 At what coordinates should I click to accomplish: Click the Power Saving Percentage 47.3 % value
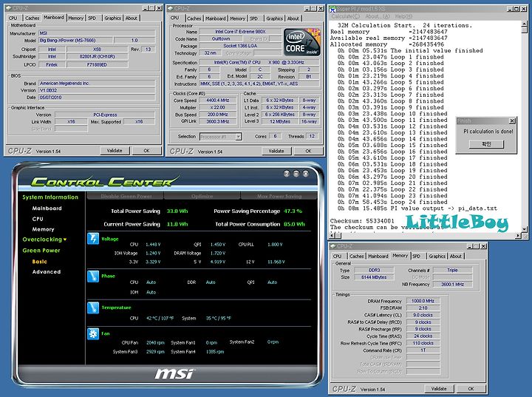[x=293, y=211]
